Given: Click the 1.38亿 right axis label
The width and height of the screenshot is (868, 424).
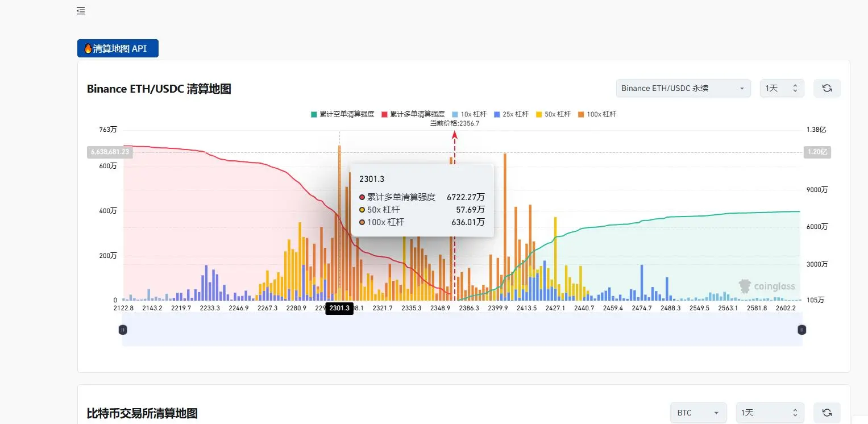Looking at the screenshot, I should (x=816, y=130).
